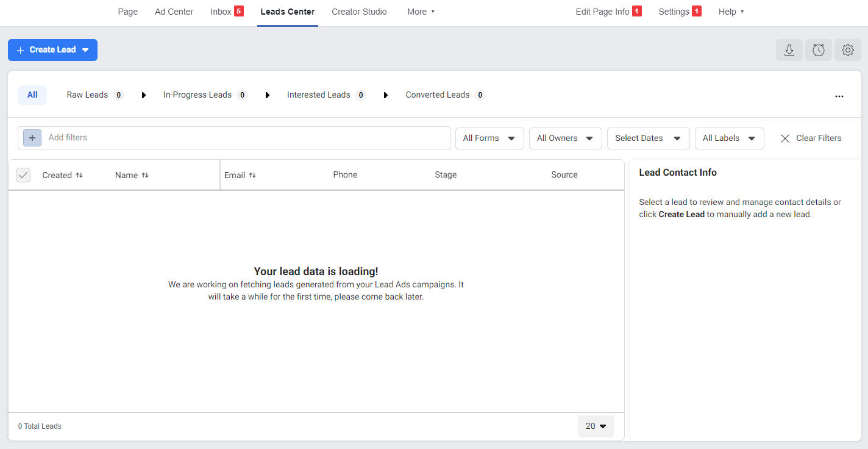Open the All Owners dropdown
868x449 pixels.
(565, 138)
